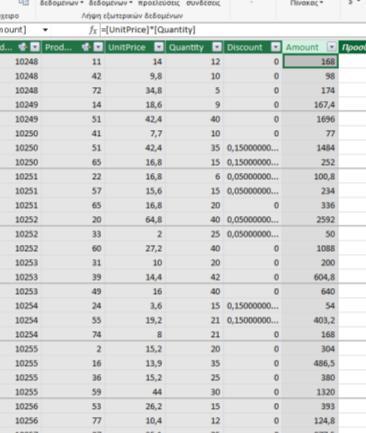This screenshot has height=433, width=366.
Task: Select Discount cell 0,15000000... in the 10254/24 row
Action: 253,306
